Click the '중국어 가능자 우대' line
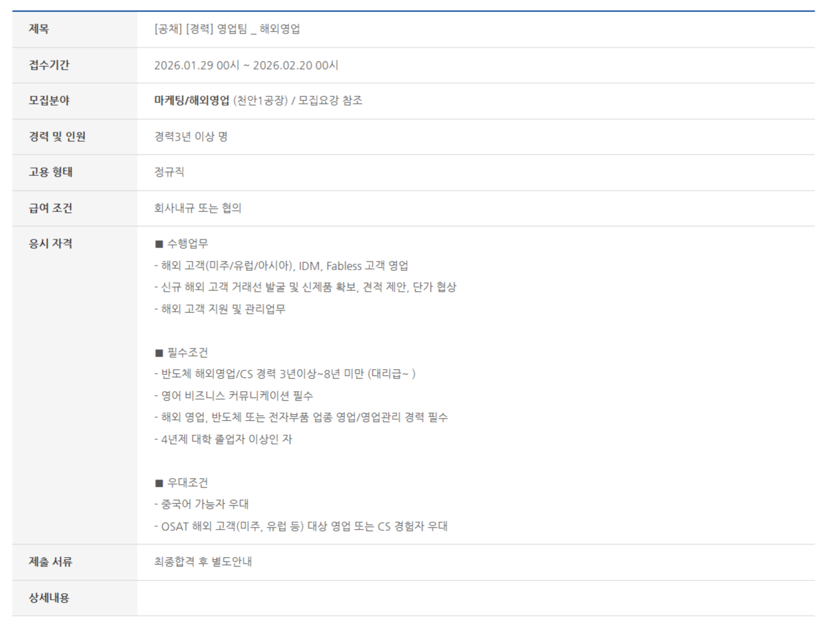Viewport: 840px width, 626px height. coord(201,504)
